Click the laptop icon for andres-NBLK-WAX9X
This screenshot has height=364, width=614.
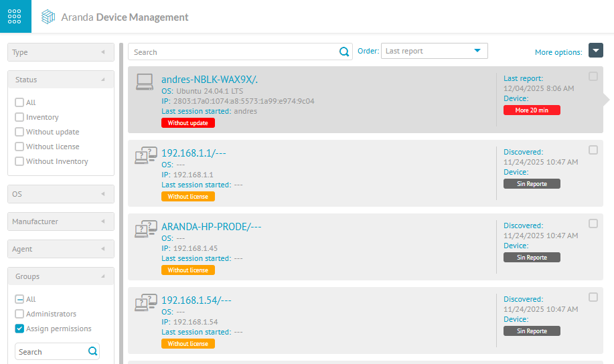(145, 82)
